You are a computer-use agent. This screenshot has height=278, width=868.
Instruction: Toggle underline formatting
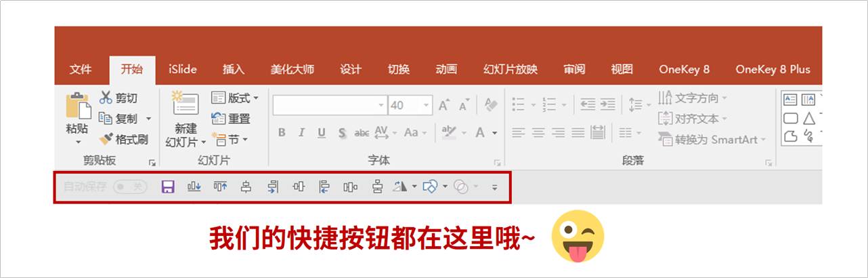coord(322,133)
